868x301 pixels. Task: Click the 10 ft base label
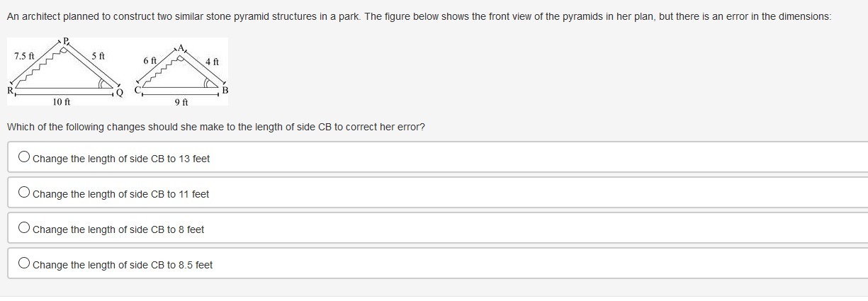(62, 102)
